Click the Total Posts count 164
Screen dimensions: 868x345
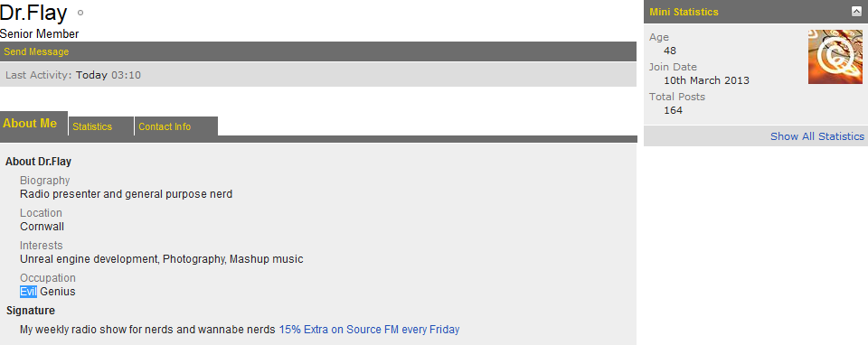click(673, 110)
